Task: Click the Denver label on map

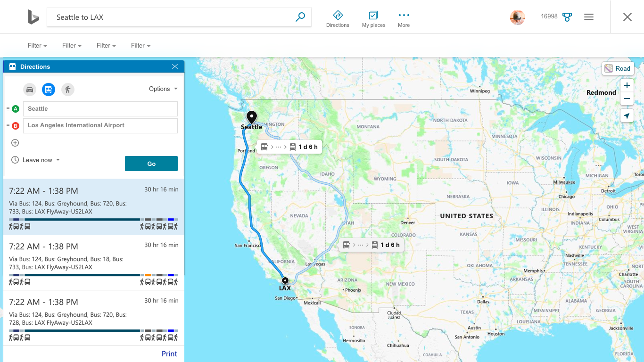Action: point(408,222)
